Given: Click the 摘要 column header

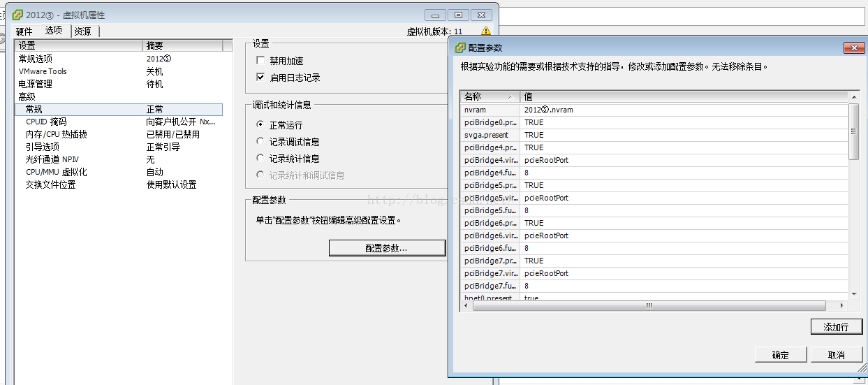Looking at the screenshot, I should click(x=183, y=45).
